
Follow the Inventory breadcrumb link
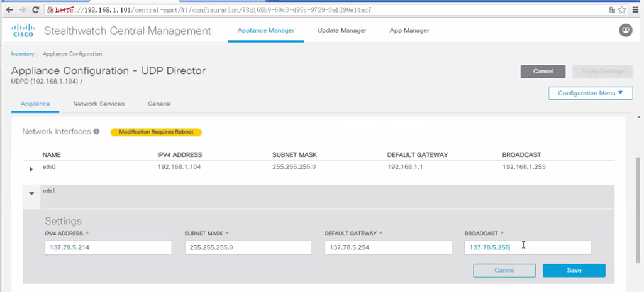(23, 54)
